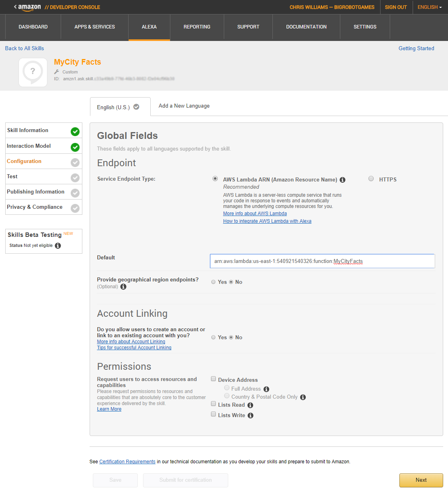Switch to the English (U.S.) tab
The image size is (448, 491).
click(120, 107)
